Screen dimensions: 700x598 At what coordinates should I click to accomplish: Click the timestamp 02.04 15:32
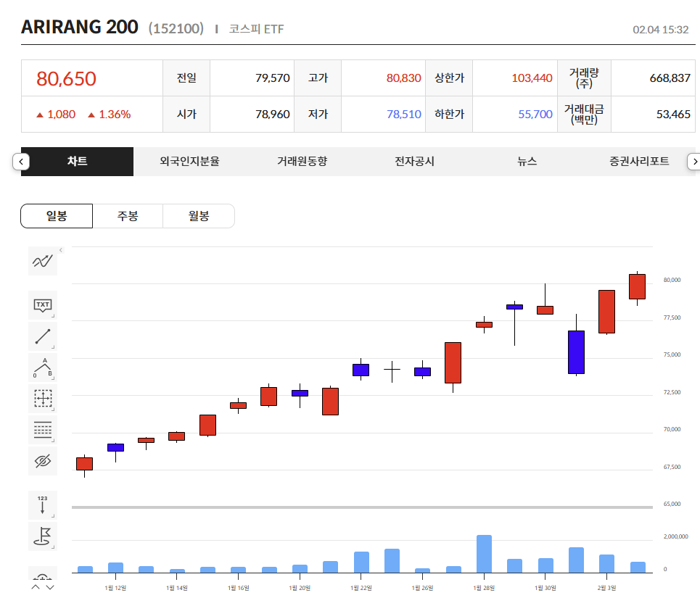click(660, 30)
